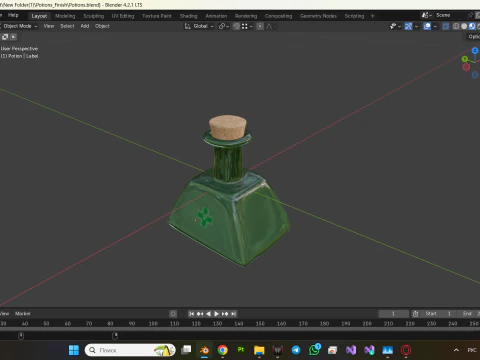
Task: Open Substance Painter from the taskbar
Action: 241,350
